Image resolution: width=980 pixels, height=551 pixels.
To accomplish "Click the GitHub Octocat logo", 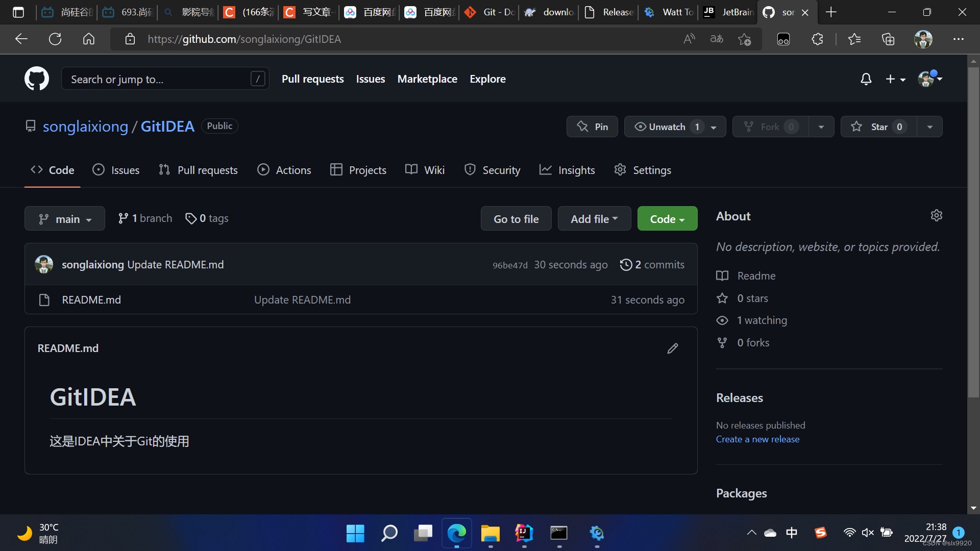I will (37, 79).
